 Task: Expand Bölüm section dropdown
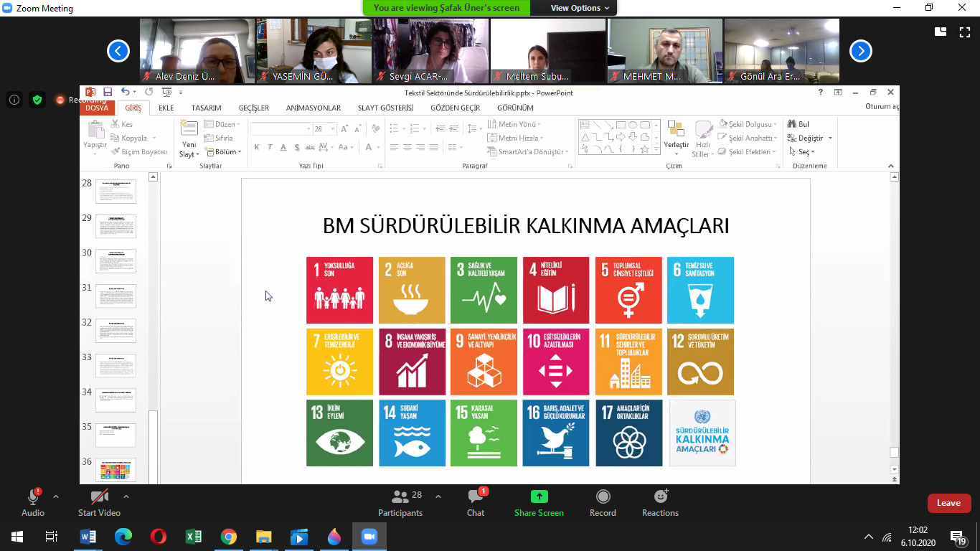click(222, 151)
